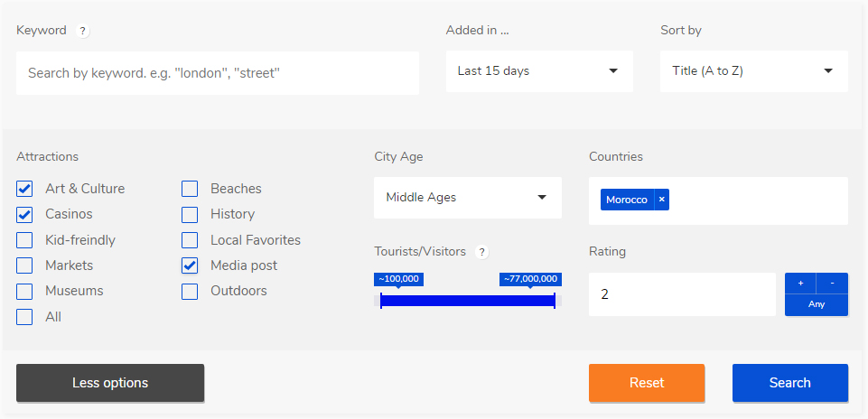Image resolution: width=868 pixels, height=419 pixels.
Task: Expand the Sort by dropdown
Action: [753, 71]
